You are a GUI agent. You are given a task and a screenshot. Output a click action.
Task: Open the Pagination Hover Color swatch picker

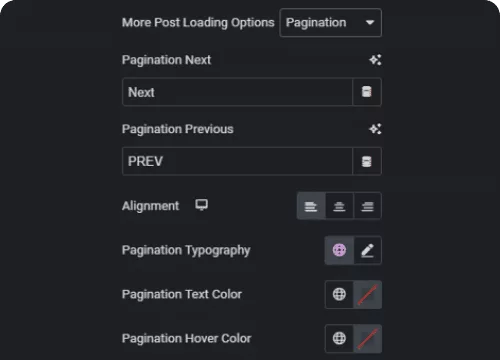(x=367, y=338)
